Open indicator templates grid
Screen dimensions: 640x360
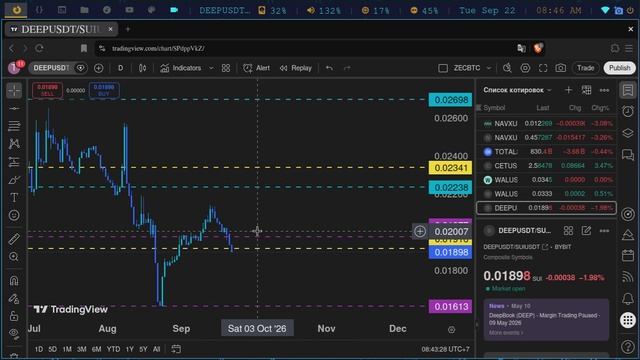tap(226, 68)
